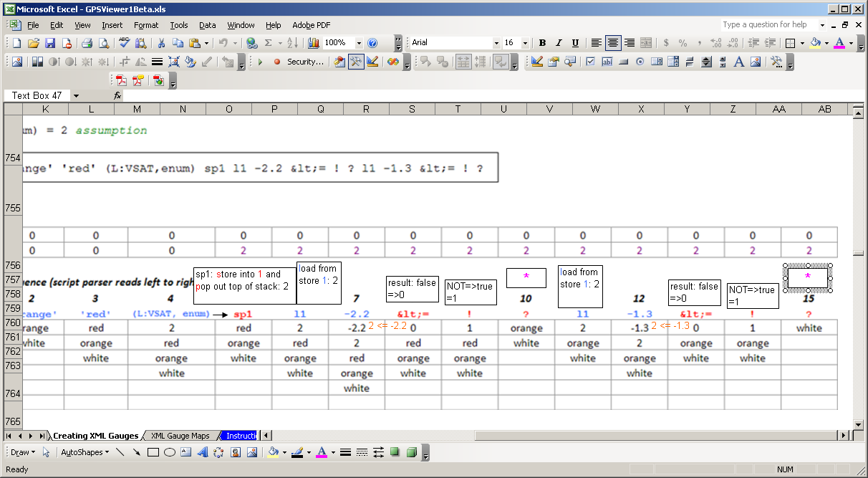
Task: Convert to Adobe PDF icon
Action: 122,81
